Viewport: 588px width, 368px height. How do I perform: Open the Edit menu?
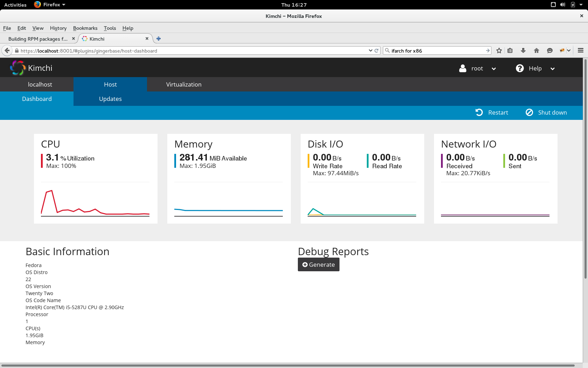[22, 28]
